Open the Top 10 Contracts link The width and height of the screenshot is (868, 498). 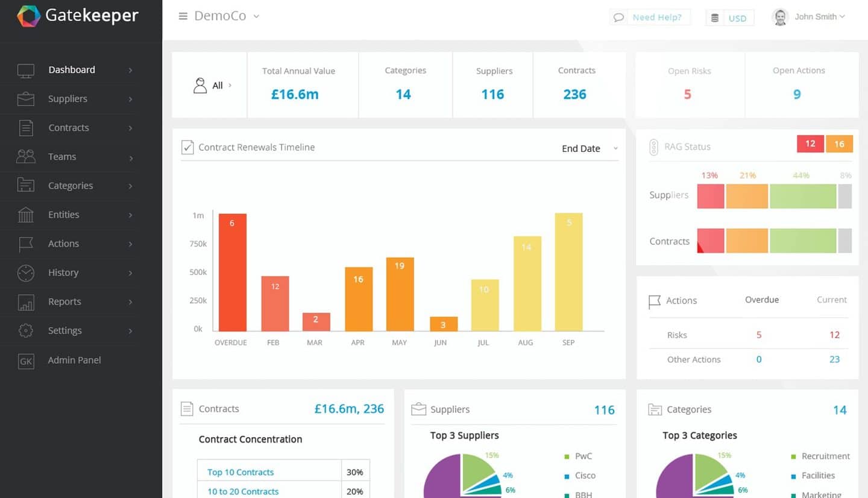pos(241,472)
